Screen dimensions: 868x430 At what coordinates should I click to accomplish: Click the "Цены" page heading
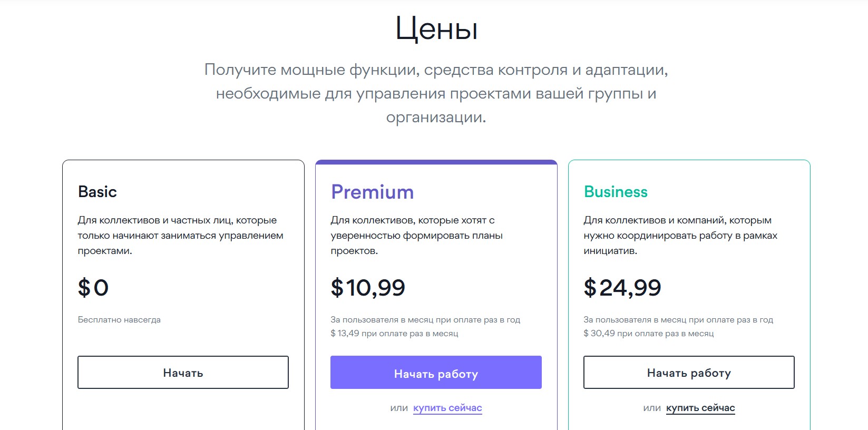tap(436, 29)
